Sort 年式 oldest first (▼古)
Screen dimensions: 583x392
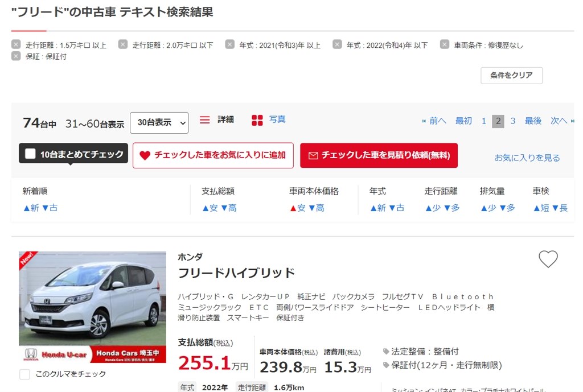coord(397,208)
